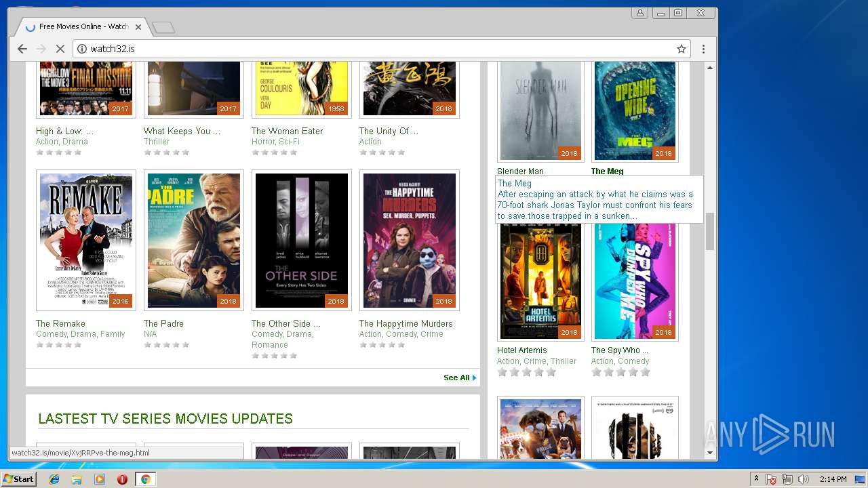Open The Meg poster thumbnail
The height and width of the screenshot is (488, 868).
635,111
